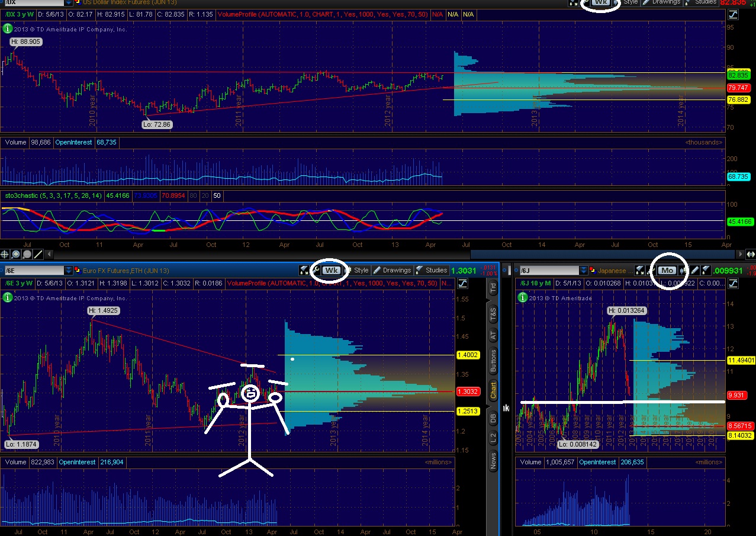Open the Drawings menu on /6E chart
The width and height of the screenshot is (756, 536).
pyautogui.click(x=393, y=270)
